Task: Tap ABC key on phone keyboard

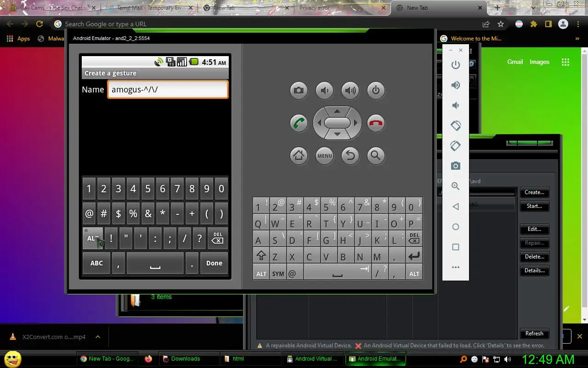Action: [x=96, y=263]
